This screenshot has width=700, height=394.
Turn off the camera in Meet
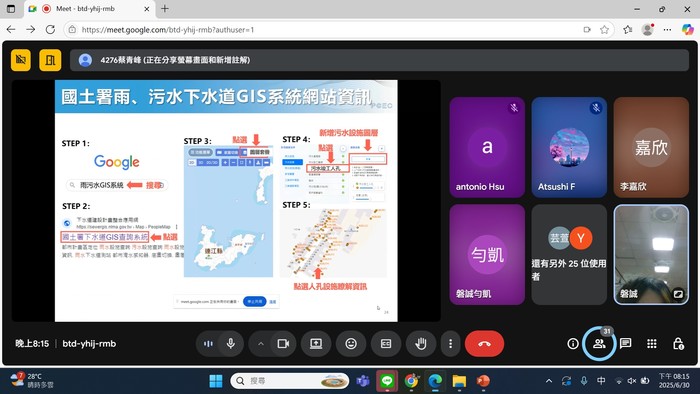pyautogui.click(x=283, y=344)
